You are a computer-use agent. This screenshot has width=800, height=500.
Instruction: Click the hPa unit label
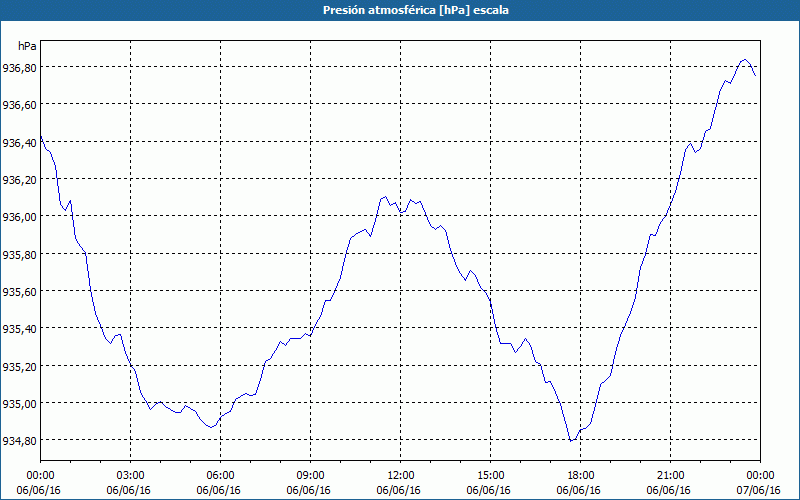tap(27, 46)
